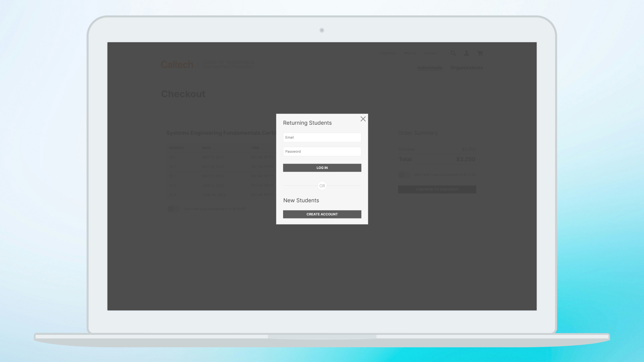Select the Individuals tab
Viewport: 644px width, 362px height.
430,68
